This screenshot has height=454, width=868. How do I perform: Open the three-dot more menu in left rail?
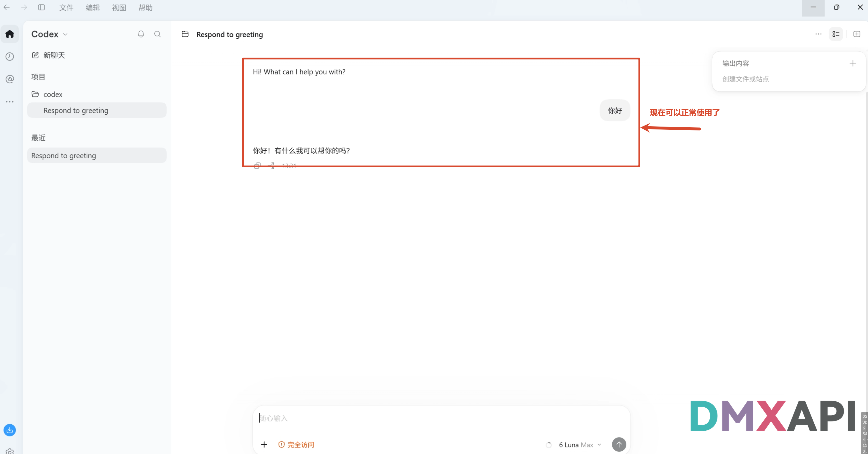(10, 102)
